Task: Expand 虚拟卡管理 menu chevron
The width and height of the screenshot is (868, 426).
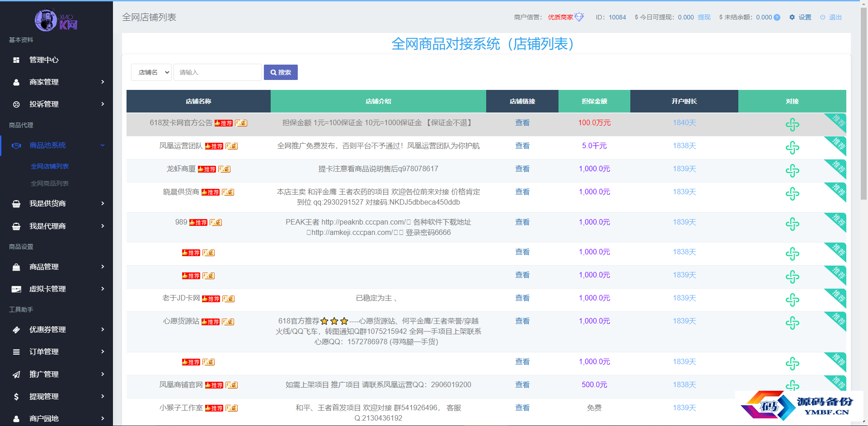Action: pyautogui.click(x=103, y=289)
